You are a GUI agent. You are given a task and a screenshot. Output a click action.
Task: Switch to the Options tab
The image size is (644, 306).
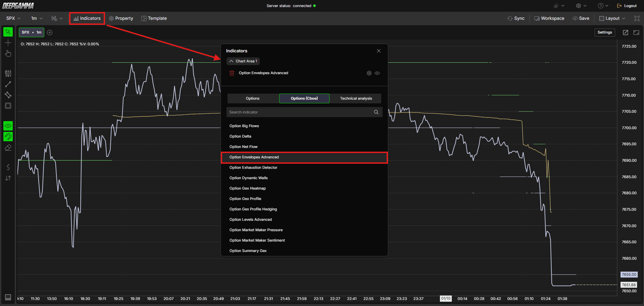pyautogui.click(x=253, y=98)
